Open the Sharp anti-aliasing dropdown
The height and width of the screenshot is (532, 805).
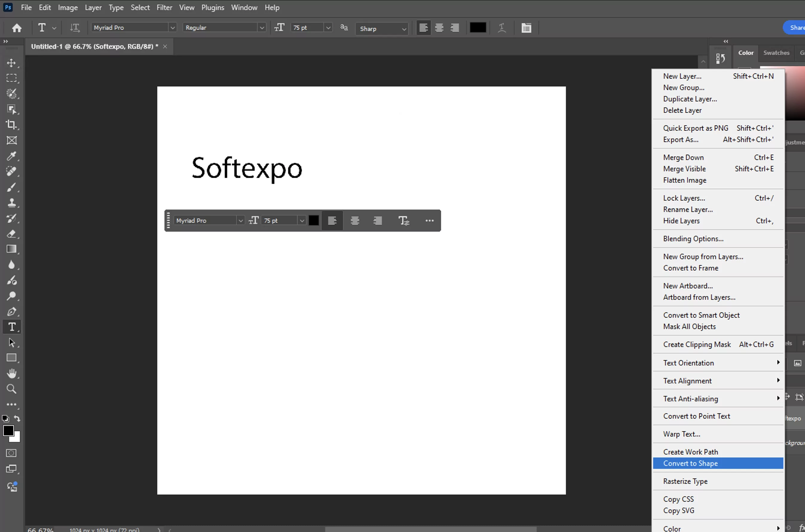coord(404,29)
